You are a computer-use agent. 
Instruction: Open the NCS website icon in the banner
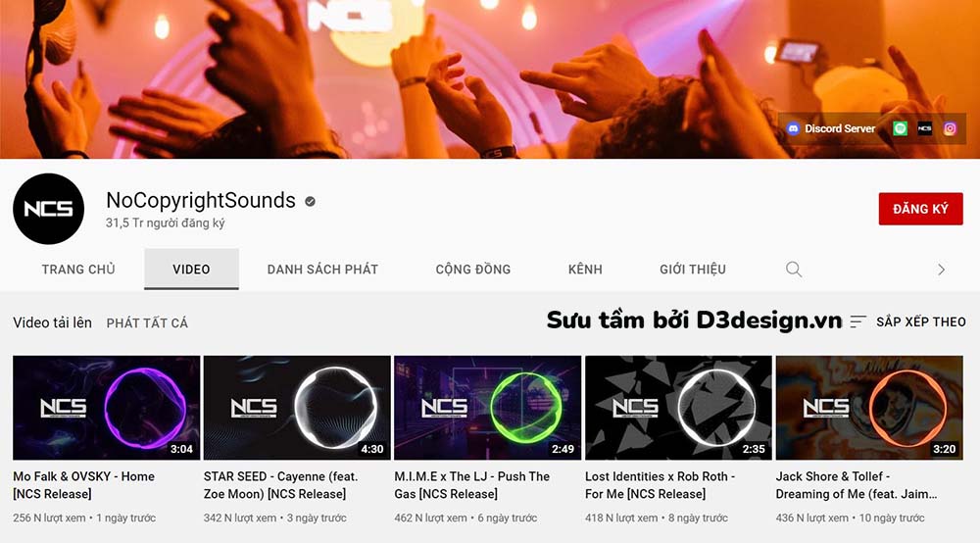coord(924,128)
